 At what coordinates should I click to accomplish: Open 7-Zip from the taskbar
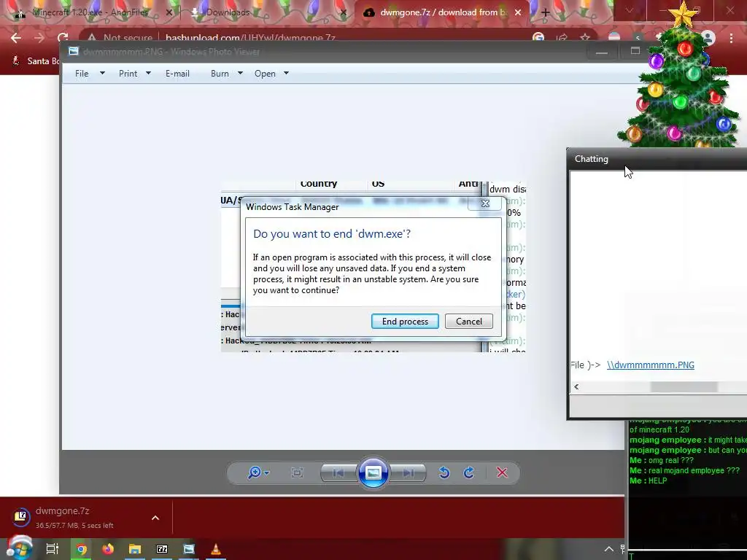pyautogui.click(x=162, y=549)
